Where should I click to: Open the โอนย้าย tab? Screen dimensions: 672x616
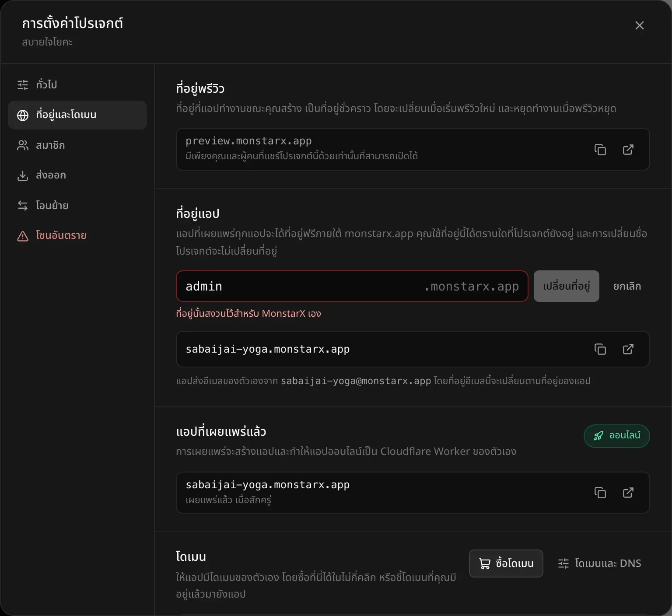(77, 206)
